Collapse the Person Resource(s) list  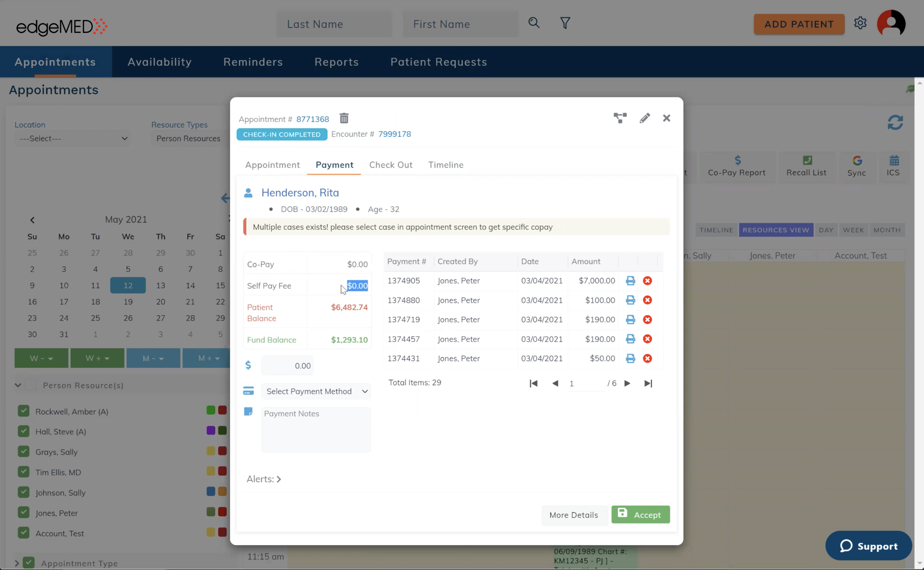pyautogui.click(x=18, y=385)
